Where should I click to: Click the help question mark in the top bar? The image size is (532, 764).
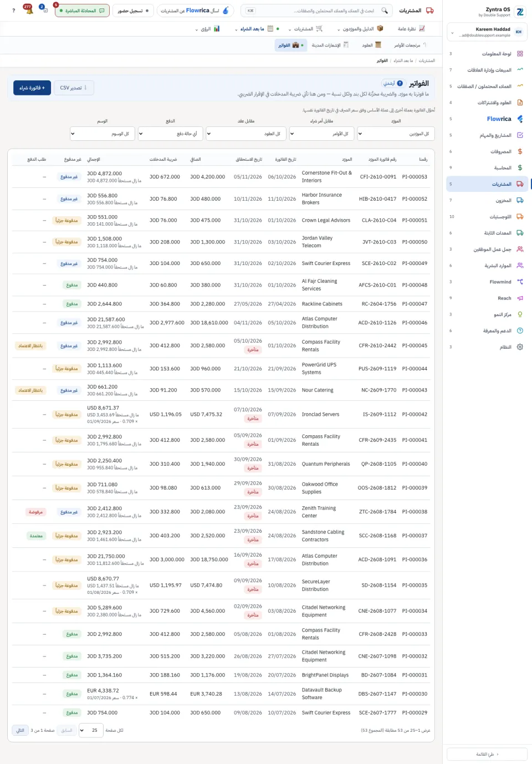[x=14, y=11]
